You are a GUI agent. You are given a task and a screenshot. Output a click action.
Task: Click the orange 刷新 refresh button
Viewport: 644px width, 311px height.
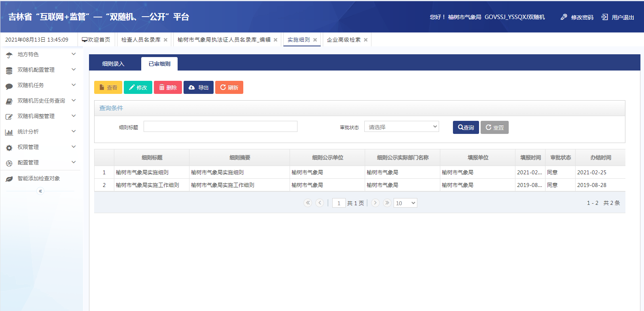click(x=229, y=88)
